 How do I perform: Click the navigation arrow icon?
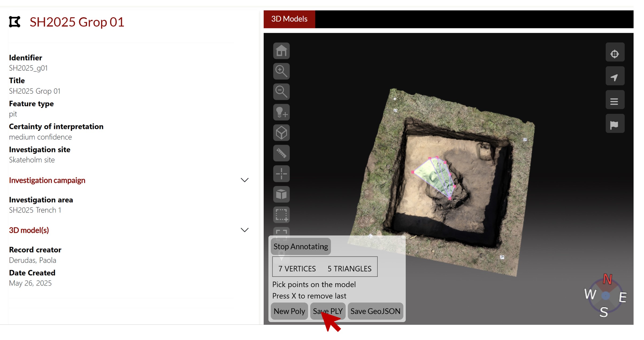tap(615, 77)
